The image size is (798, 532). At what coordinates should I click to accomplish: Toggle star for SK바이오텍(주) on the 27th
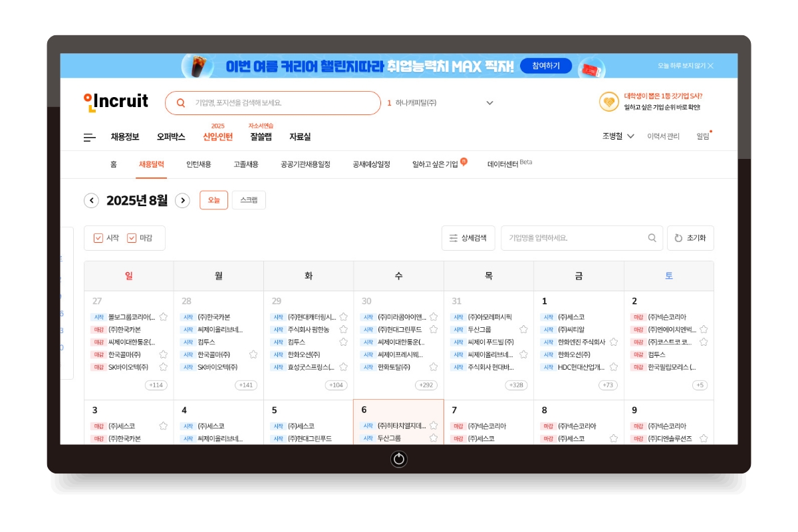coord(164,367)
